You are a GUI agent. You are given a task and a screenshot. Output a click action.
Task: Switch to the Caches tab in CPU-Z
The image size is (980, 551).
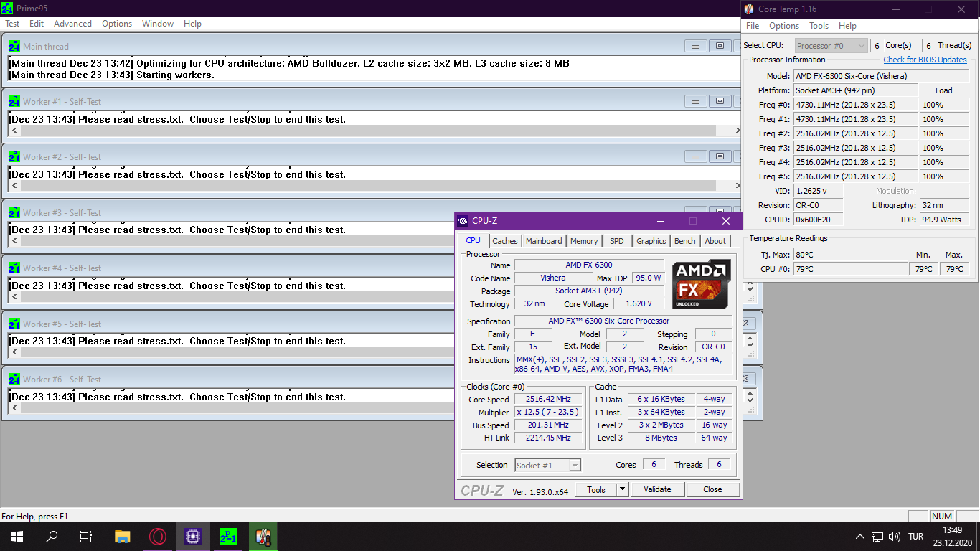[505, 241]
